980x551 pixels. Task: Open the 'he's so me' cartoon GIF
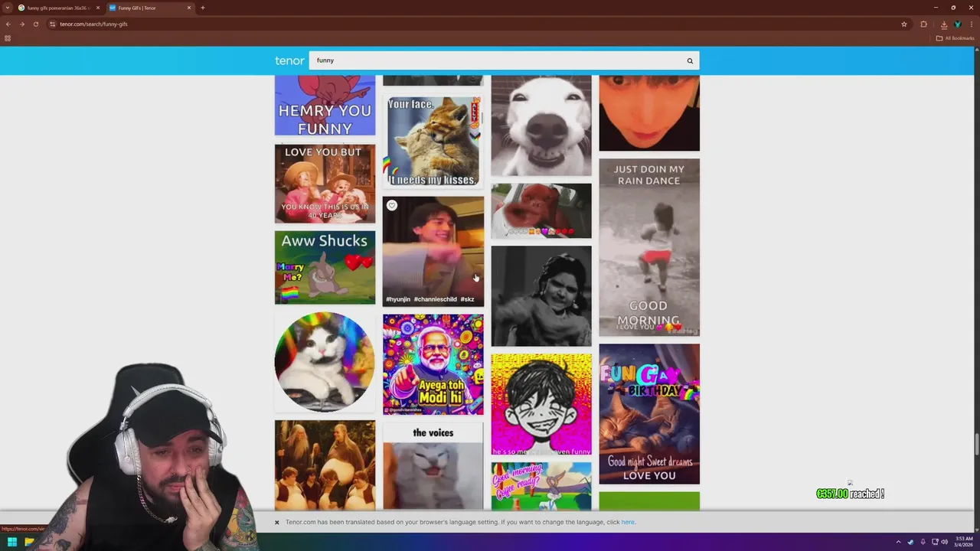[541, 404]
